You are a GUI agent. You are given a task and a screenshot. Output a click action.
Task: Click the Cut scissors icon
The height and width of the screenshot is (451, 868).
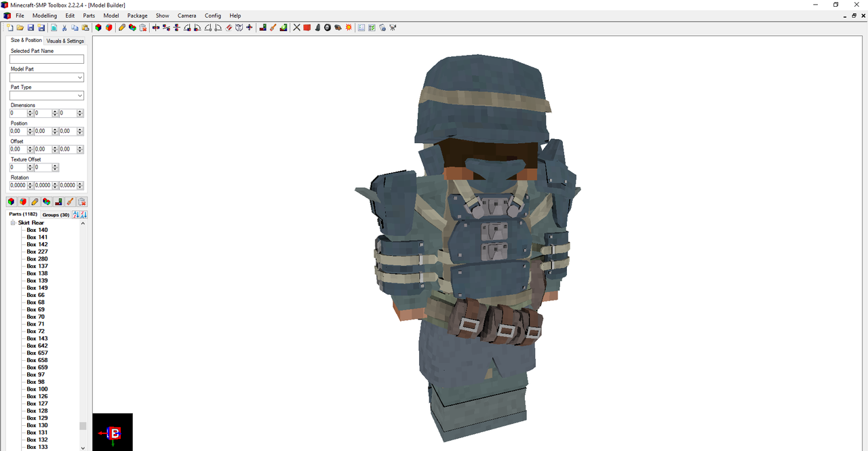(x=64, y=28)
